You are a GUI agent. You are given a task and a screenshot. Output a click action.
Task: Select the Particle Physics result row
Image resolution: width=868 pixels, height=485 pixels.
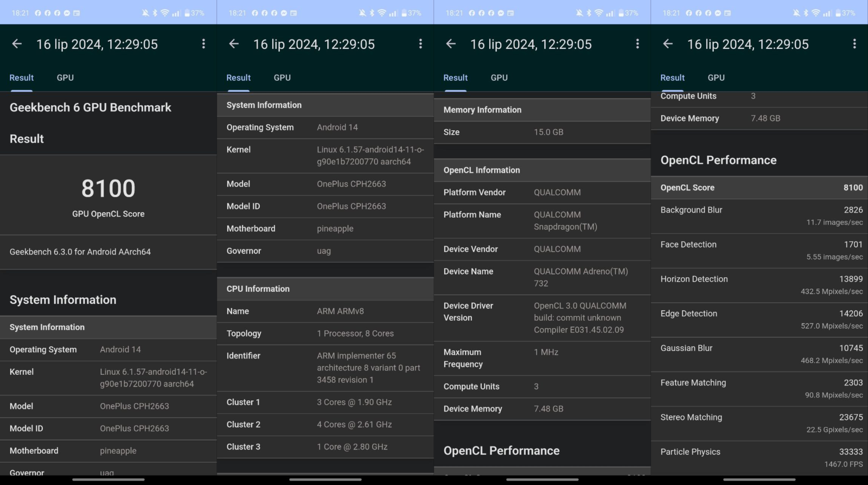(x=759, y=457)
